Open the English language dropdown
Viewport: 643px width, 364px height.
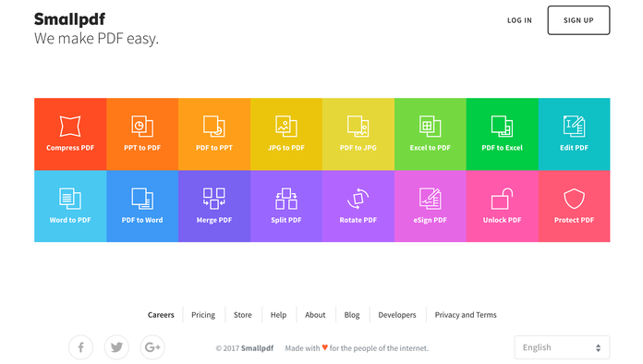pyautogui.click(x=562, y=347)
